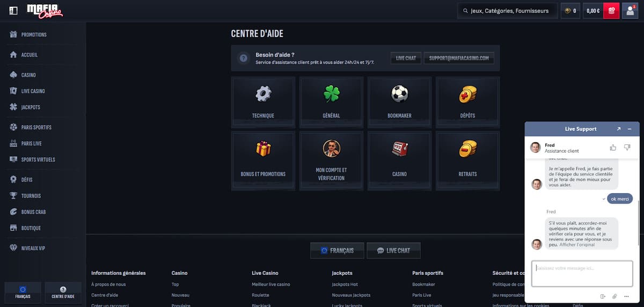Open the user account profile menu
Image resolution: width=644 pixels, height=307 pixels.
click(x=630, y=11)
